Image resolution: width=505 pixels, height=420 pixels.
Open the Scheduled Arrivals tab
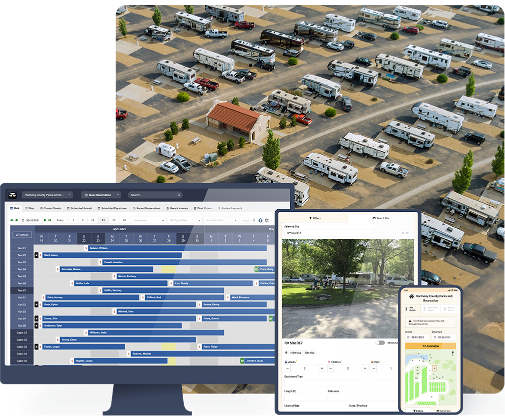(79, 208)
